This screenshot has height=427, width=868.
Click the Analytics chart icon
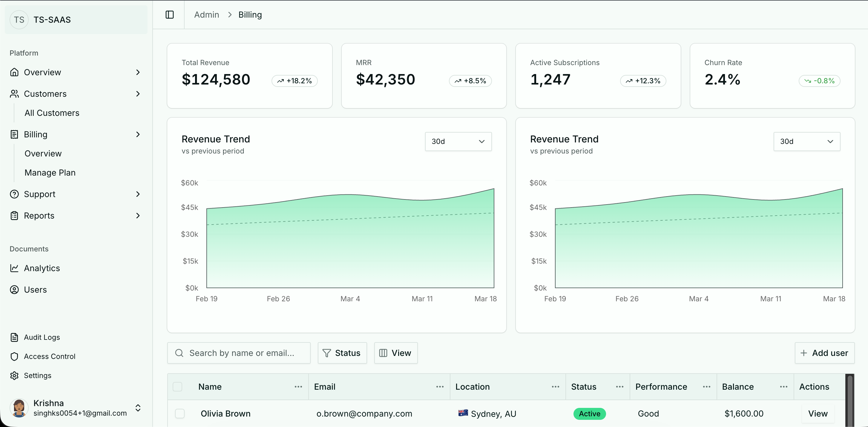[x=14, y=268]
